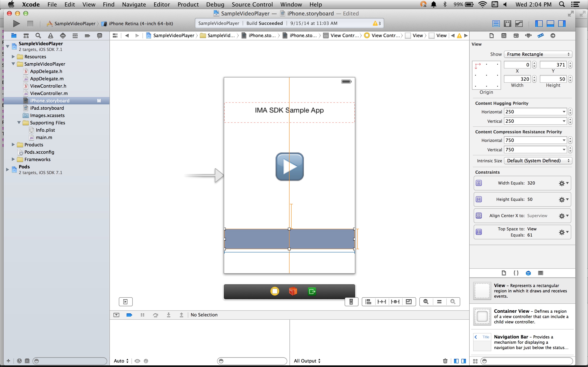Select the X origin input field
Image resolution: width=588 pixels, height=367 pixels.
(517, 64)
